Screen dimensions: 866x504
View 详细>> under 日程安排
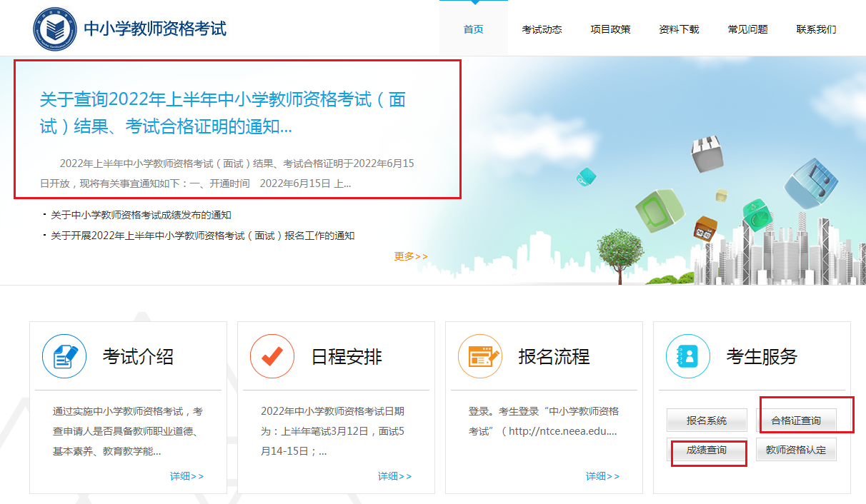click(x=394, y=476)
